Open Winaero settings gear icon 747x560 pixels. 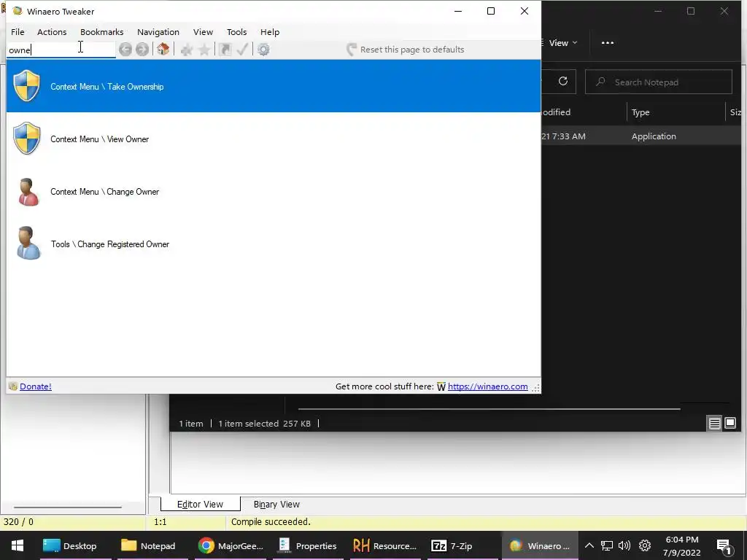click(263, 50)
